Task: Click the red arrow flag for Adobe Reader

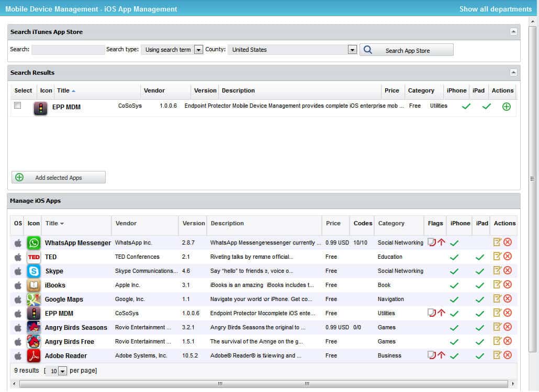Action: pyautogui.click(x=441, y=355)
